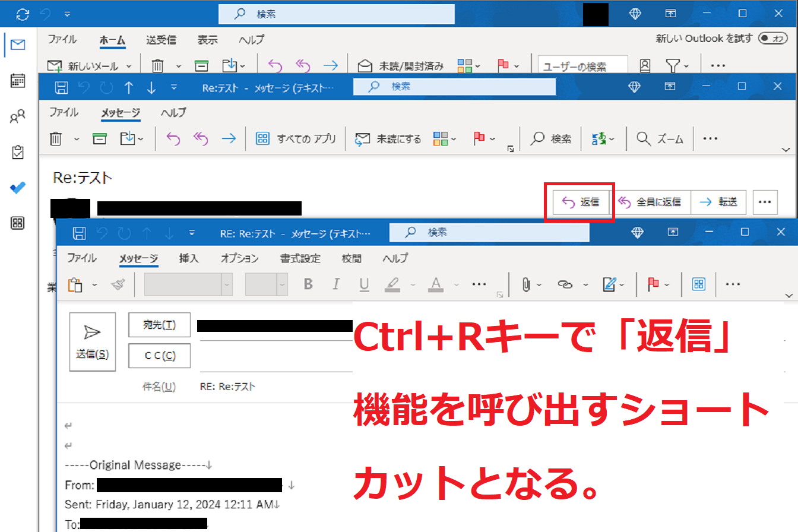Click the insert link icon

[x=564, y=284]
